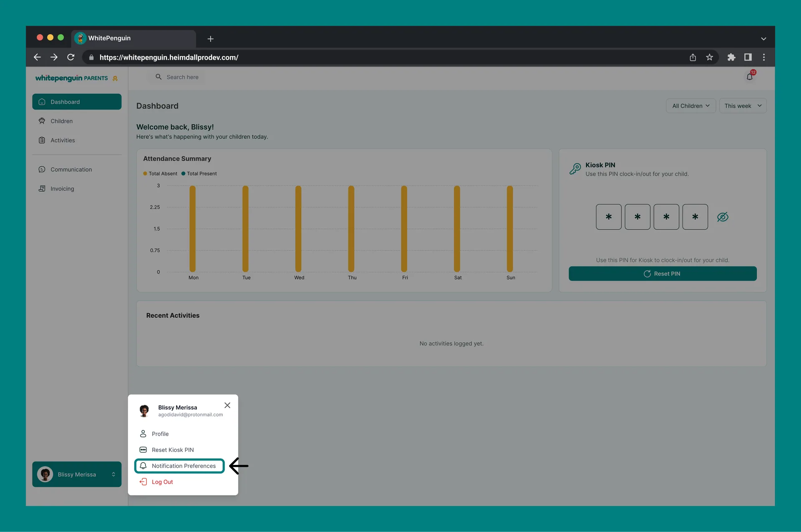801x532 pixels.
Task: Click the Recent Activities heading
Action: (173, 316)
